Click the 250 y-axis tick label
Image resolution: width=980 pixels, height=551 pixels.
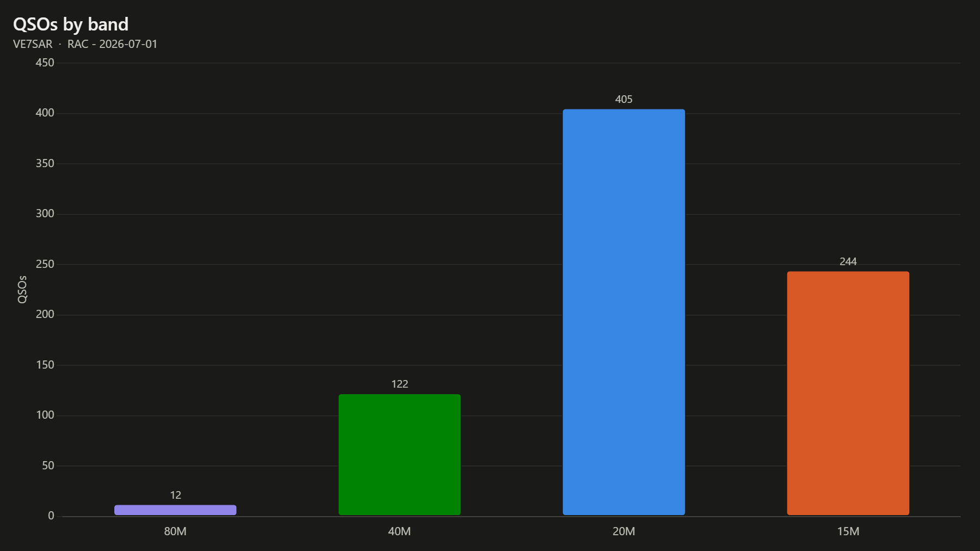45,264
